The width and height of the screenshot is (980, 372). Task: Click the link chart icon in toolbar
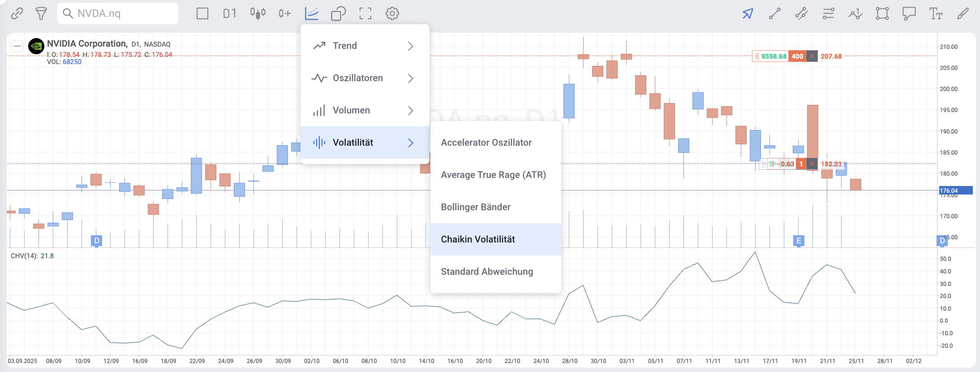tap(17, 13)
